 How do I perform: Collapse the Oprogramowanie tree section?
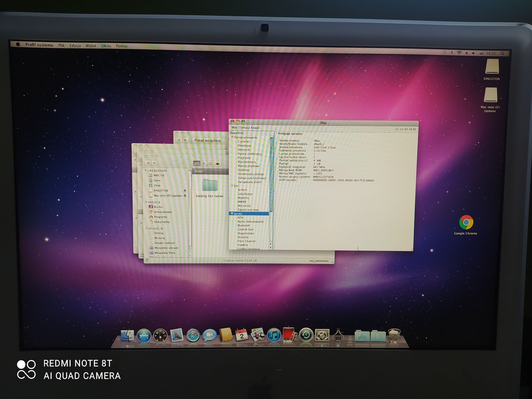pyautogui.click(x=232, y=137)
